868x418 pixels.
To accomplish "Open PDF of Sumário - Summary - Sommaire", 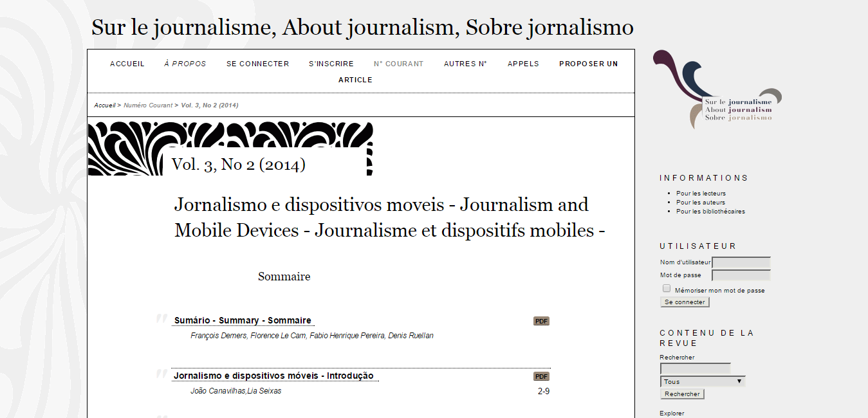I will (541, 321).
